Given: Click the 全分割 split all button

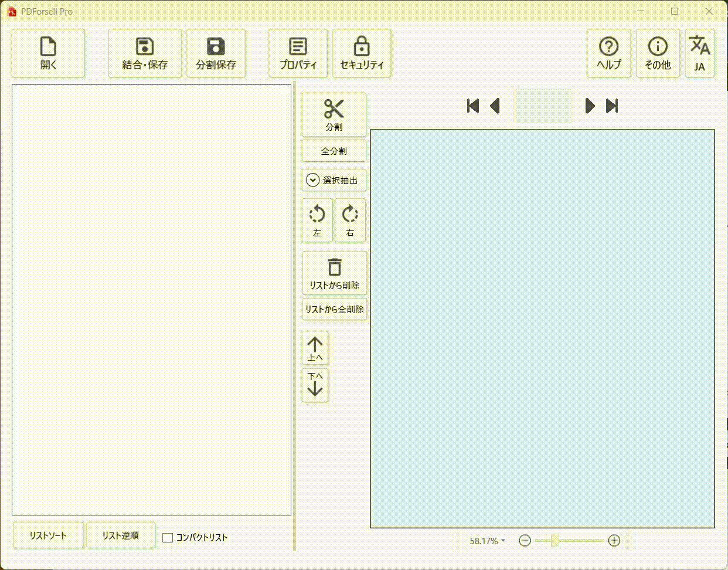Looking at the screenshot, I should pyautogui.click(x=334, y=151).
